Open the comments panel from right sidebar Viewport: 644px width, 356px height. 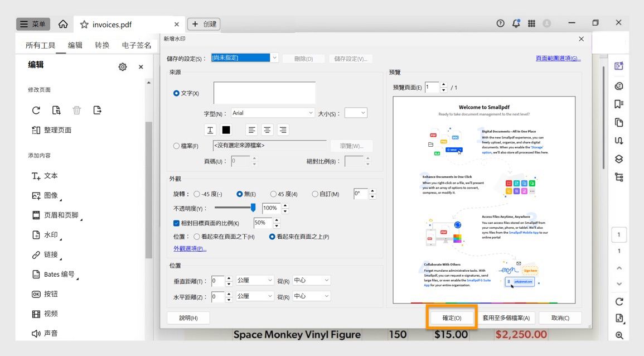click(x=619, y=85)
